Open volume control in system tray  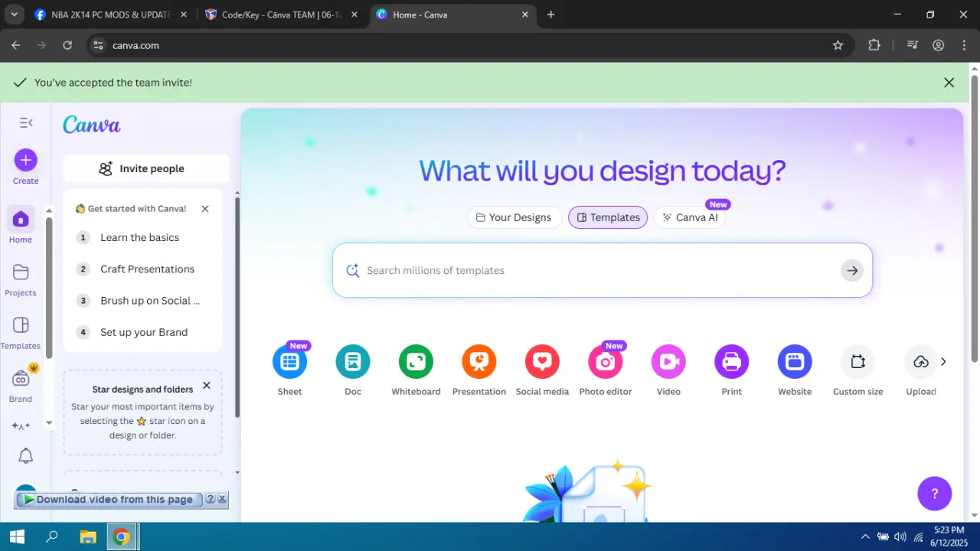coord(900,536)
